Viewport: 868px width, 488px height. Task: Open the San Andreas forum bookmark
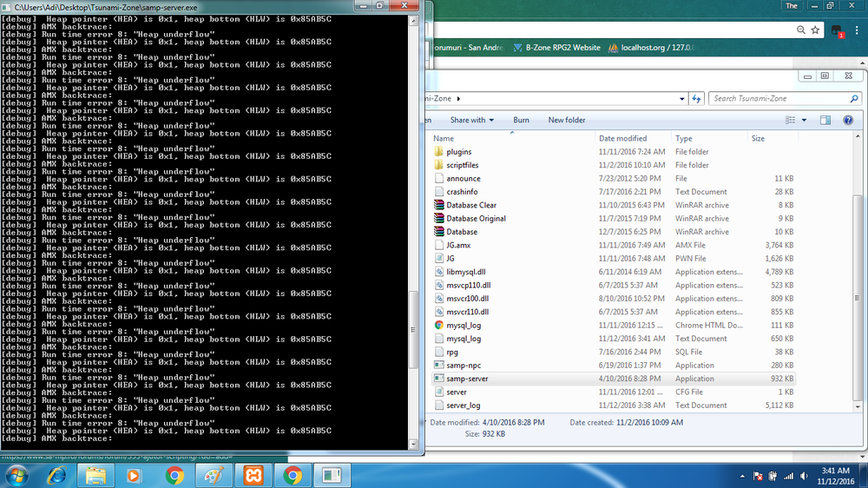point(468,48)
